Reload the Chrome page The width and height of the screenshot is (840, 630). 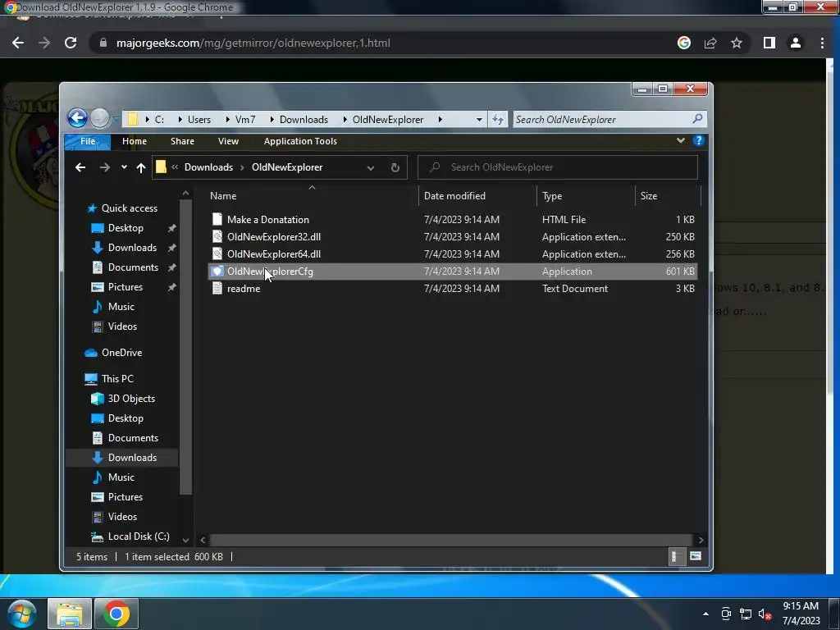click(x=71, y=43)
